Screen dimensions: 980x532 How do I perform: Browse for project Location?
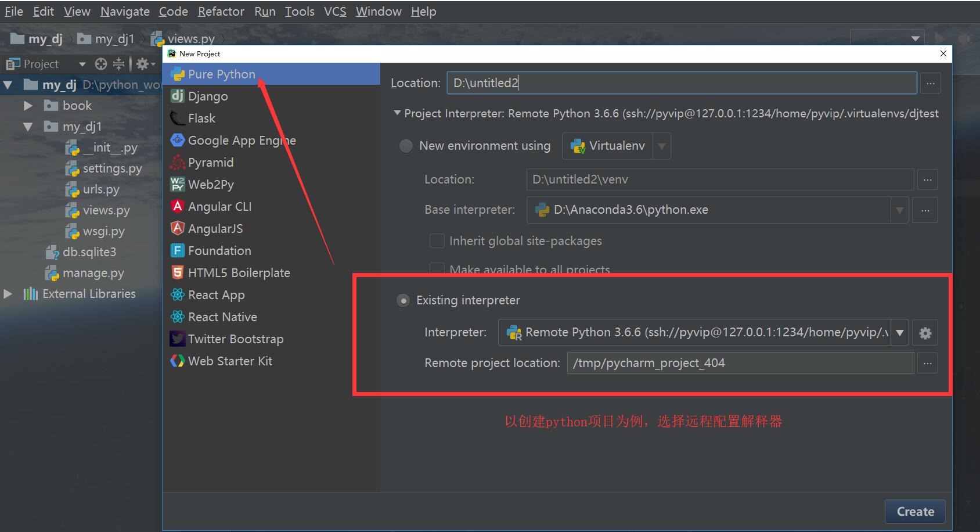coord(931,83)
